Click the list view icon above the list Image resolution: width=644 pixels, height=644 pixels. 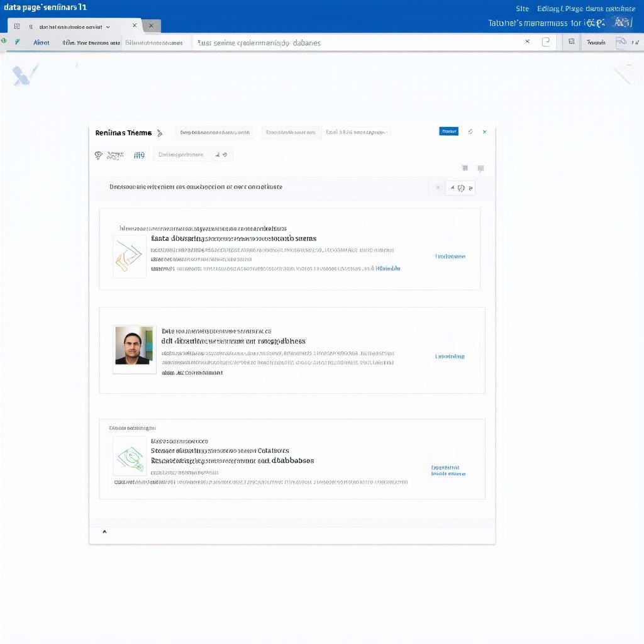pyautogui.click(x=480, y=168)
